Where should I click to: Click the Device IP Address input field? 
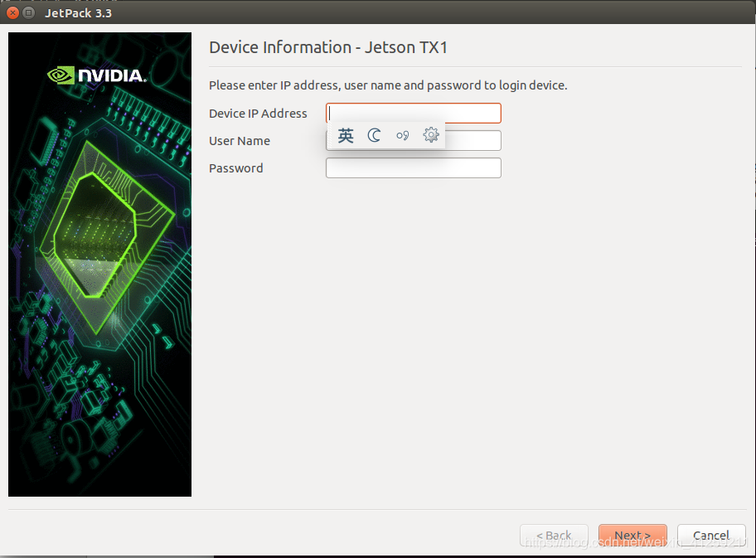coord(413,113)
